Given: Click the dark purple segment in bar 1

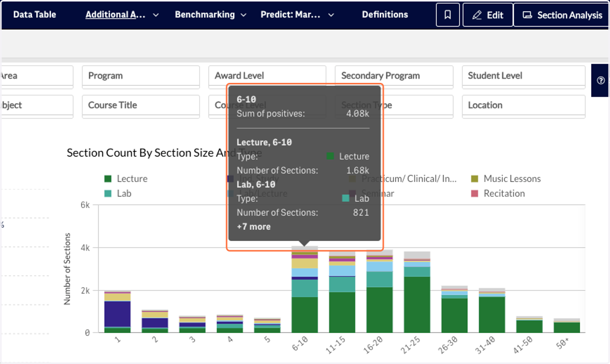Looking at the screenshot, I should pos(117,314).
